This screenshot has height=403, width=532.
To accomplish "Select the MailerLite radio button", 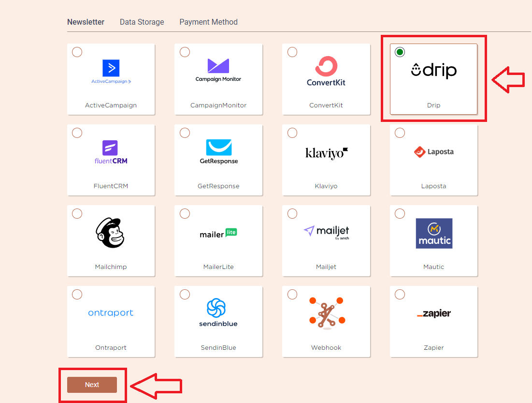I will [185, 214].
